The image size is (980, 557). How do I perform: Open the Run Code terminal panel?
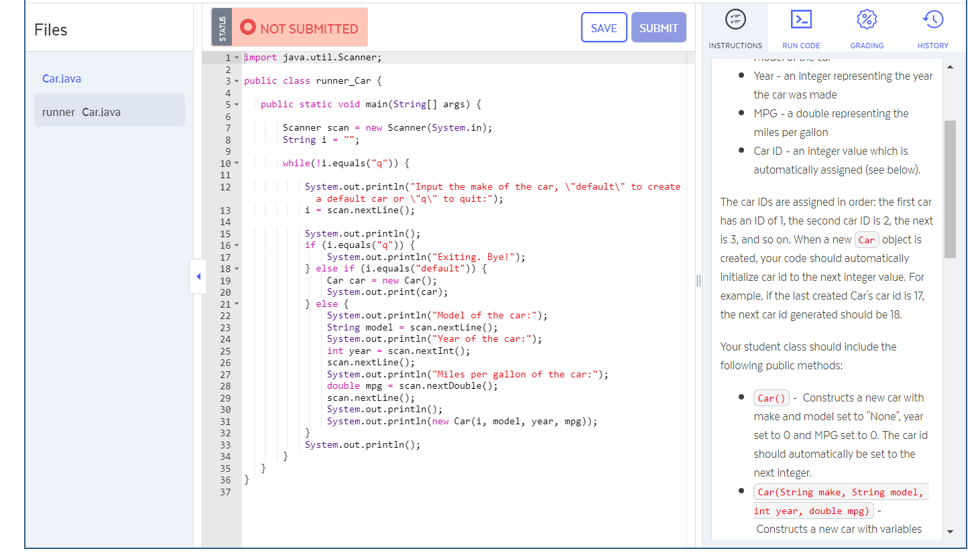point(801,27)
